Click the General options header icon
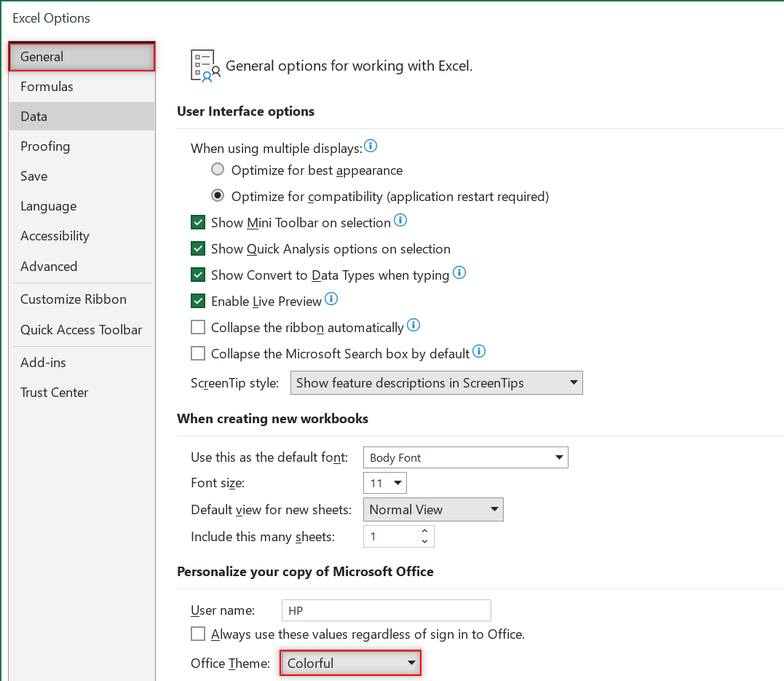784x681 pixels. pyautogui.click(x=205, y=66)
